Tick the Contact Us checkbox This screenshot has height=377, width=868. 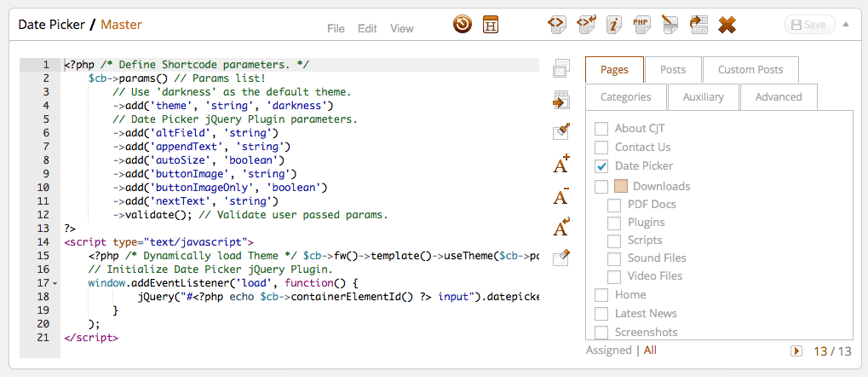click(601, 148)
